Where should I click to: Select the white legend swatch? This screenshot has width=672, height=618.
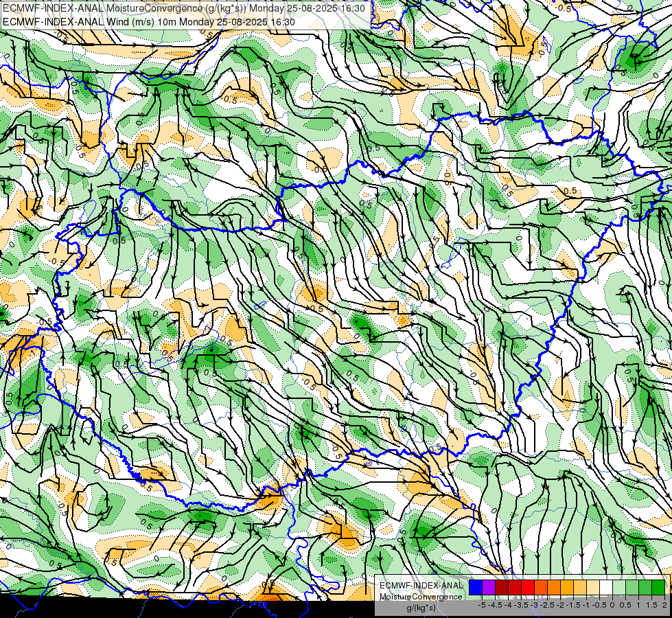coord(606,587)
